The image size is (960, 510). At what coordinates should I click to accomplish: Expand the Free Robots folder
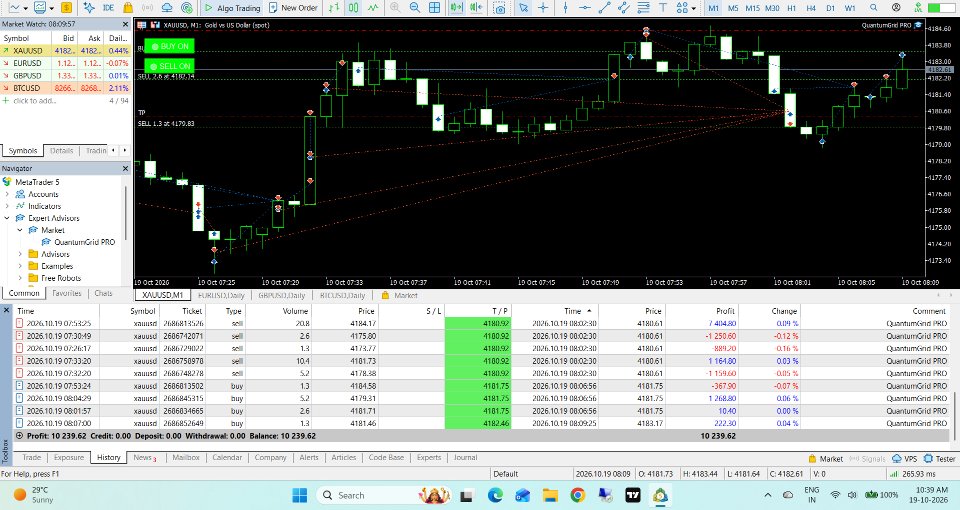pos(20,278)
